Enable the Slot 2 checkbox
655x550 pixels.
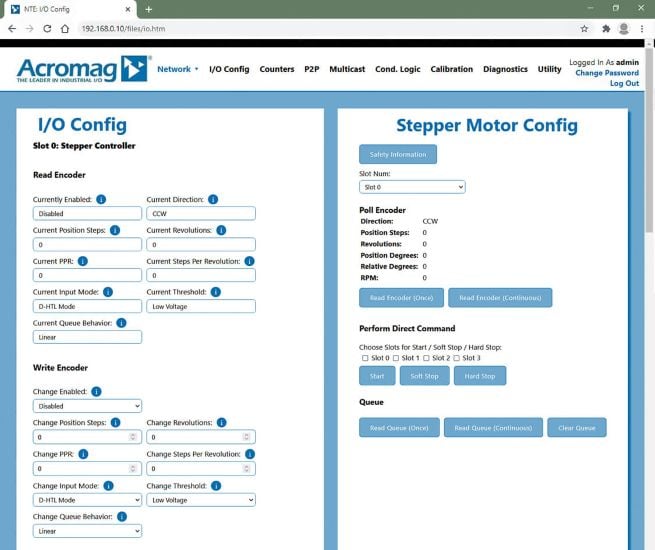click(426, 357)
